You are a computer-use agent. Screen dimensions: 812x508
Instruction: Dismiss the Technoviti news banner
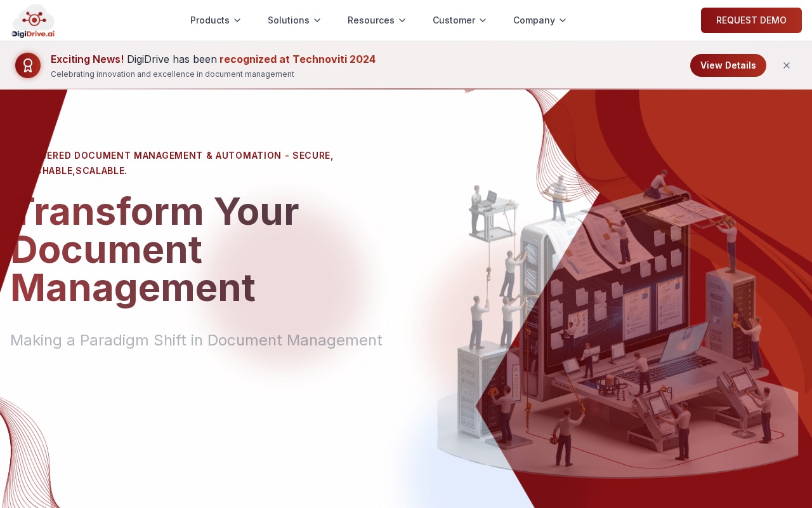pos(787,65)
